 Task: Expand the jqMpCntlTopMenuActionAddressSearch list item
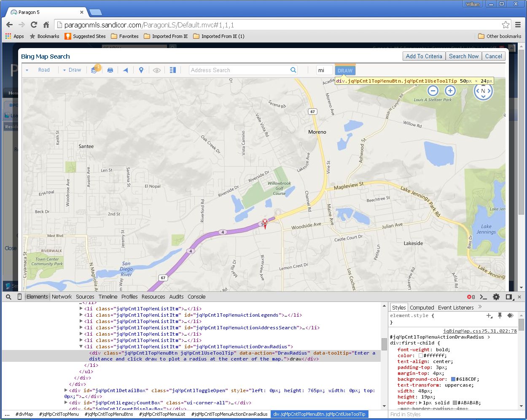click(x=81, y=328)
